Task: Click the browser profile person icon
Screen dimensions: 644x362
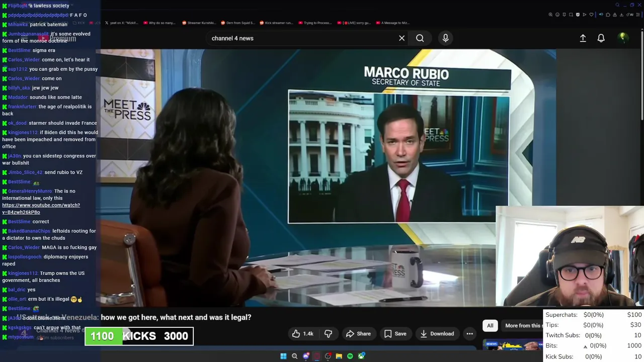Action: pyautogui.click(x=615, y=15)
